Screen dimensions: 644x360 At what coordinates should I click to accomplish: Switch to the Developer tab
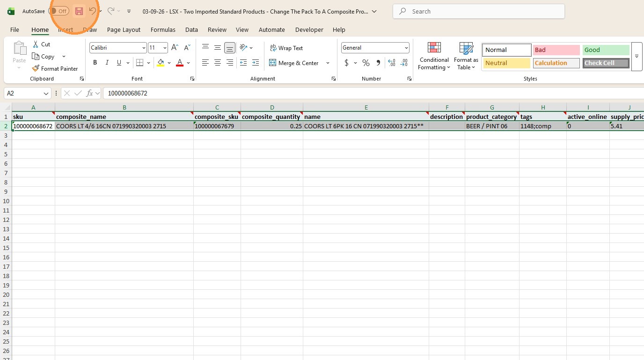pyautogui.click(x=309, y=29)
